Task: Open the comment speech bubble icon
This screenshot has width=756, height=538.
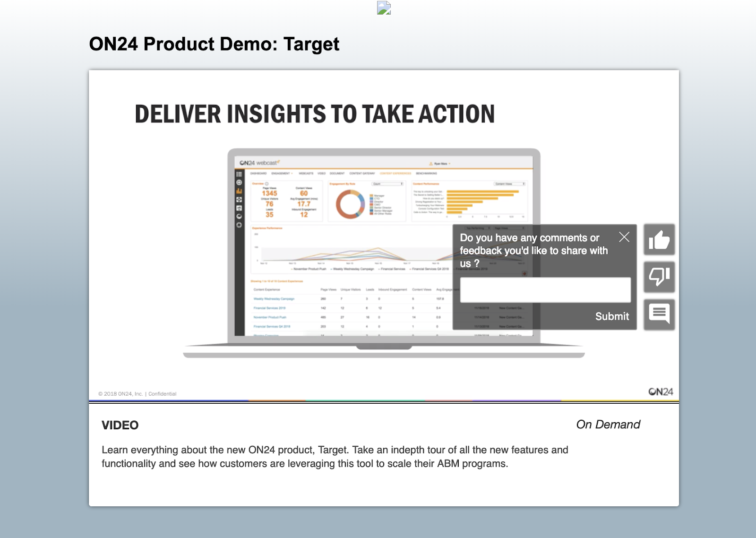Action: [x=659, y=314]
